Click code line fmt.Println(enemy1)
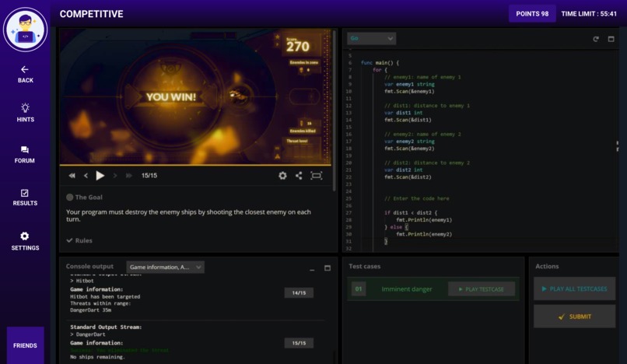 (424, 220)
